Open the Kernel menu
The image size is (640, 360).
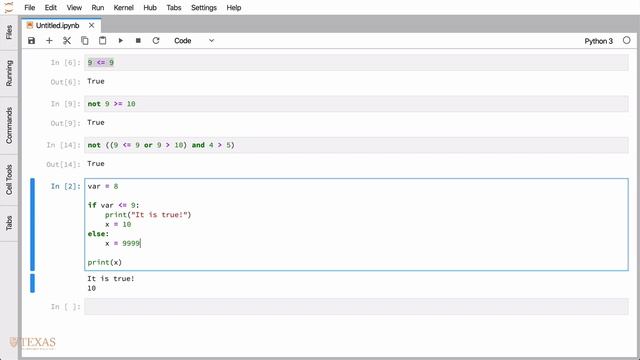(124, 7)
